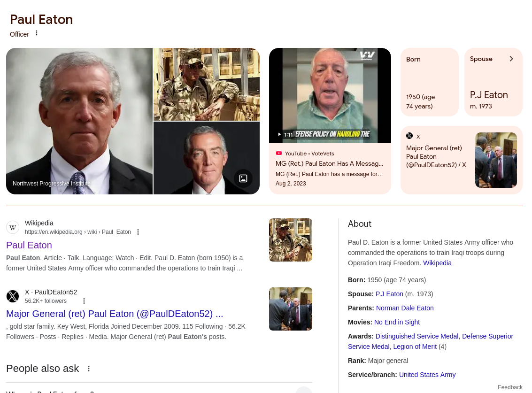Screen dimensions: 532x393
Task: Open the more options menu beside Officer
Action: point(37,33)
